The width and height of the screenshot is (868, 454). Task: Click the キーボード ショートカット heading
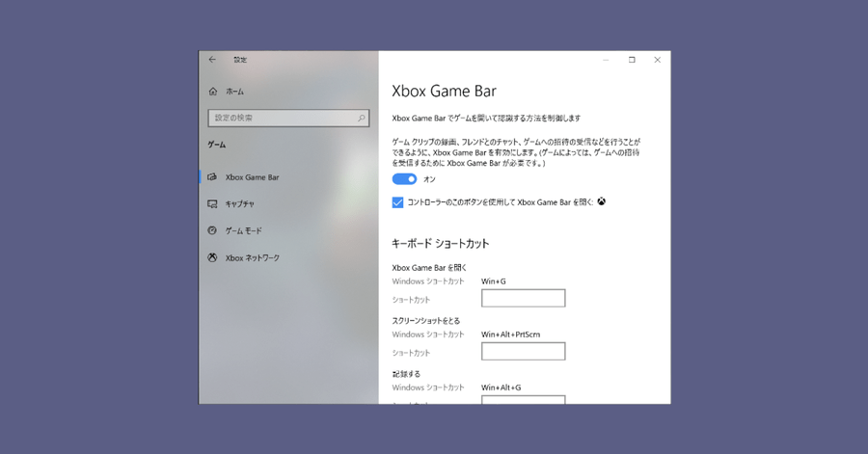[x=440, y=243]
